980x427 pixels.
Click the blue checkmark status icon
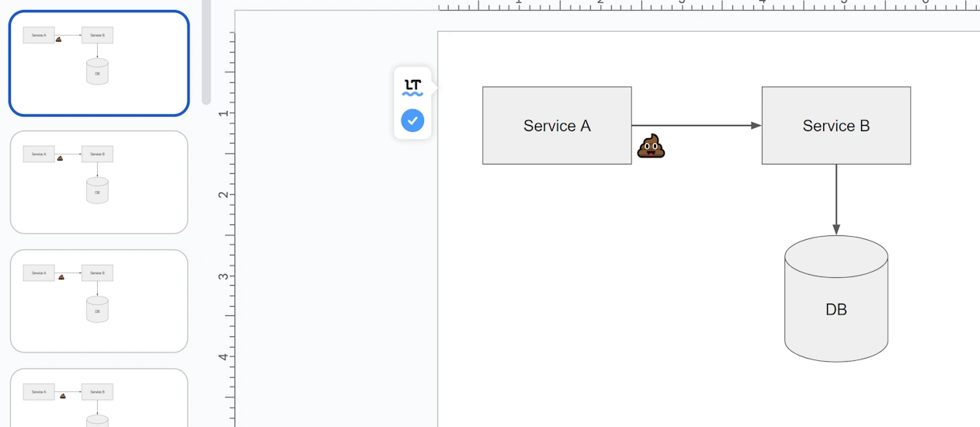412,120
